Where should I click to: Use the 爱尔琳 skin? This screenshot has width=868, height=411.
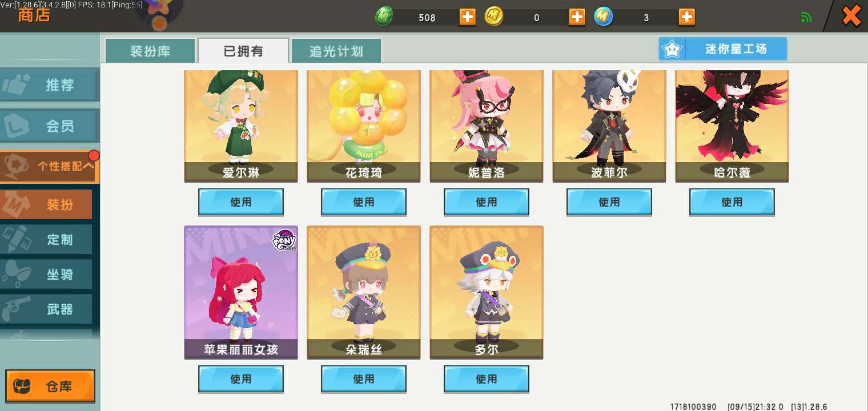(241, 202)
